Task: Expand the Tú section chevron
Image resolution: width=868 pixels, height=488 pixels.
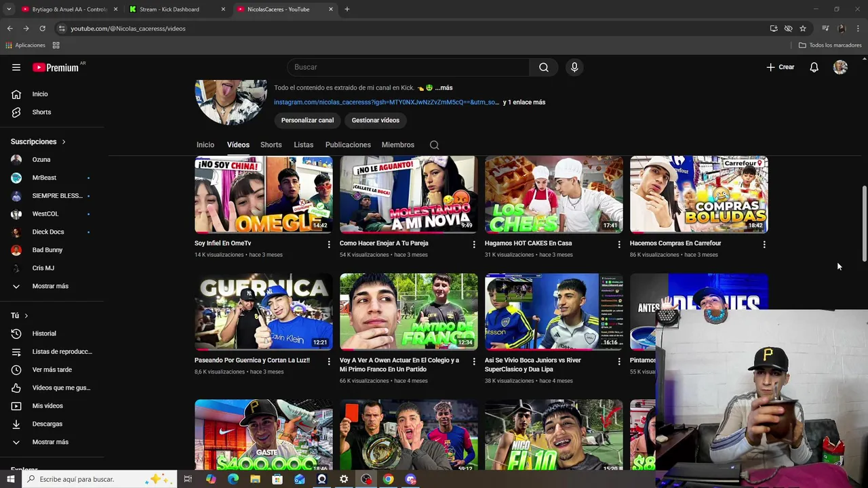Action: (26, 316)
